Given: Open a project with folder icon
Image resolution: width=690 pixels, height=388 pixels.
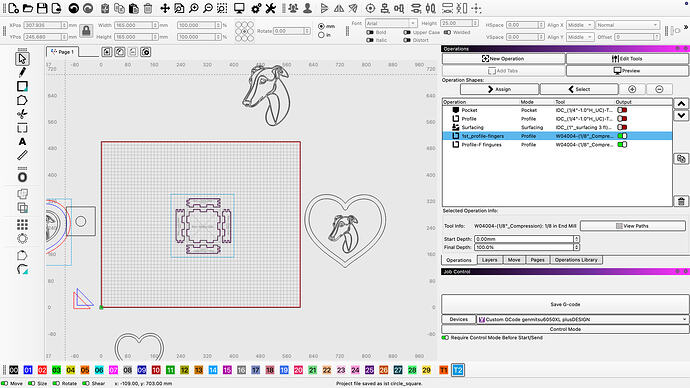Looking at the screenshot, I should (28, 8).
